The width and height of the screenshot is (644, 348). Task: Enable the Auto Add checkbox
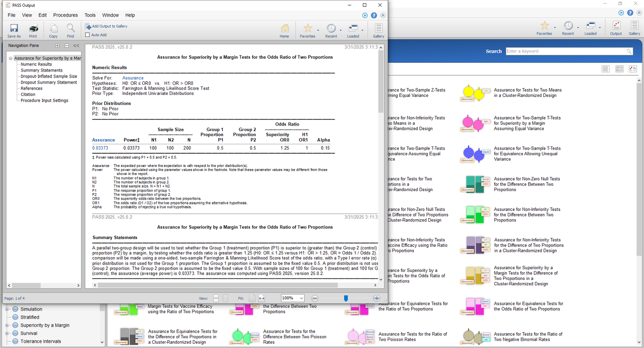[87, 35]
